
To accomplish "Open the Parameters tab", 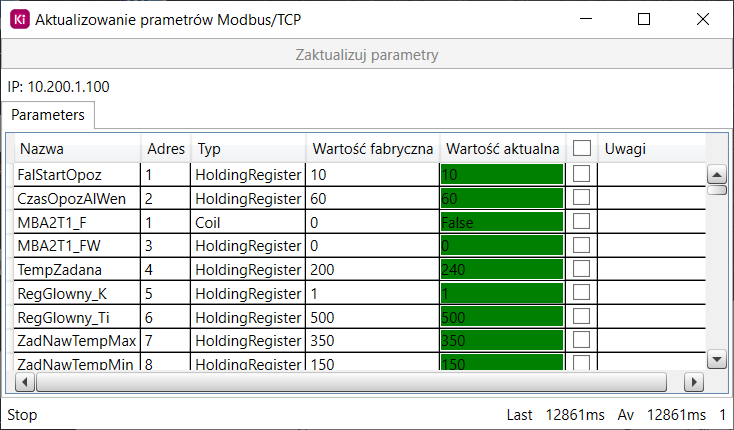I will click(x=48, y=115).
